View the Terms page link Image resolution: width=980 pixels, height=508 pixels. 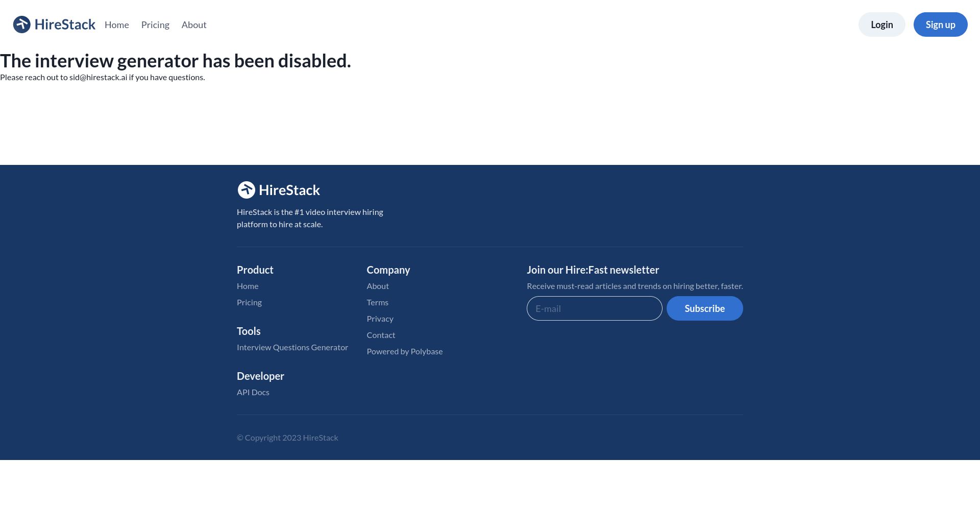pyautogui.click(x=377, y=302)
